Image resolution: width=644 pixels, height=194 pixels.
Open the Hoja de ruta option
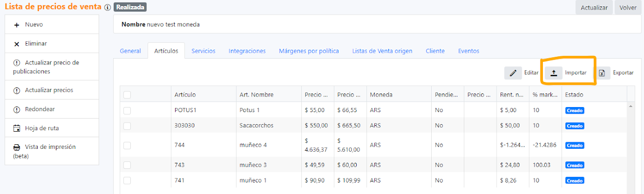tap(52, 128)
